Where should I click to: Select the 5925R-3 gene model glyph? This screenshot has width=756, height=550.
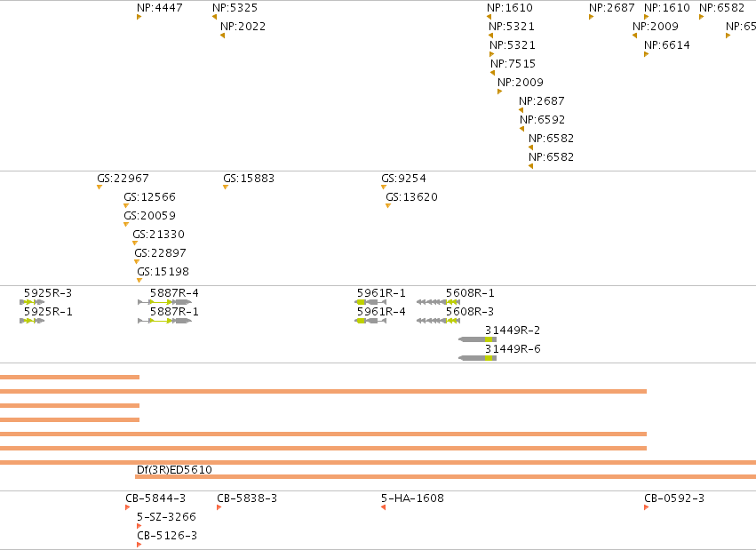32,302
